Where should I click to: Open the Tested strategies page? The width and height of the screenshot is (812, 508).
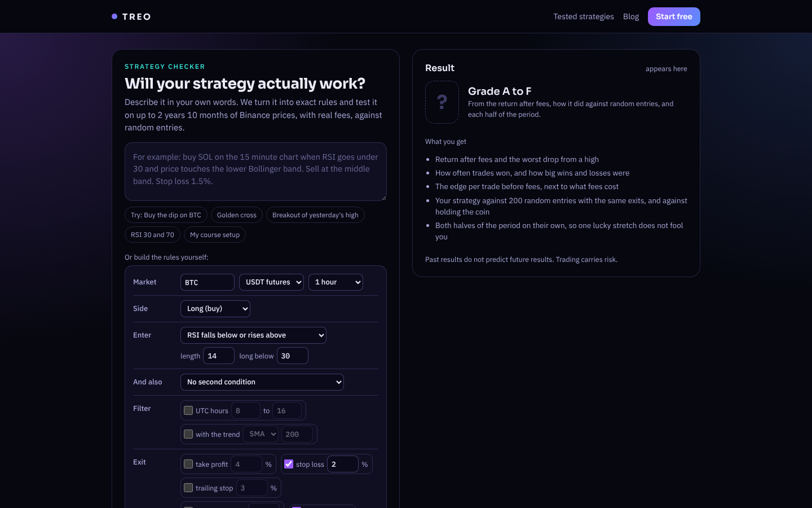tap(584, 16)
